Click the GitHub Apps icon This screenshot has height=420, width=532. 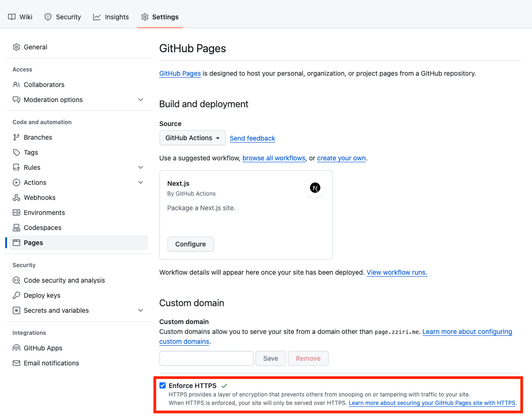pos(16,348)
